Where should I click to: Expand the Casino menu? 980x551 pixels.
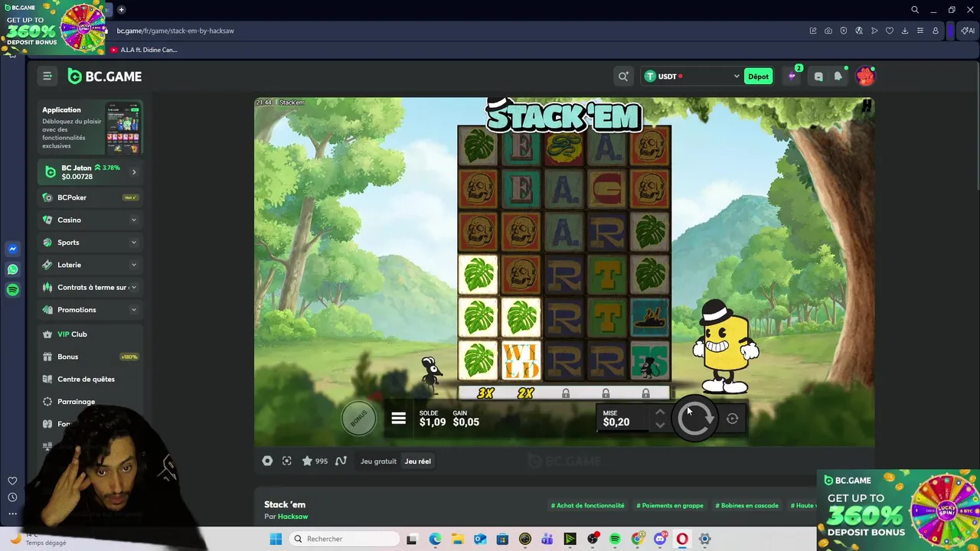tap(90, 220)
